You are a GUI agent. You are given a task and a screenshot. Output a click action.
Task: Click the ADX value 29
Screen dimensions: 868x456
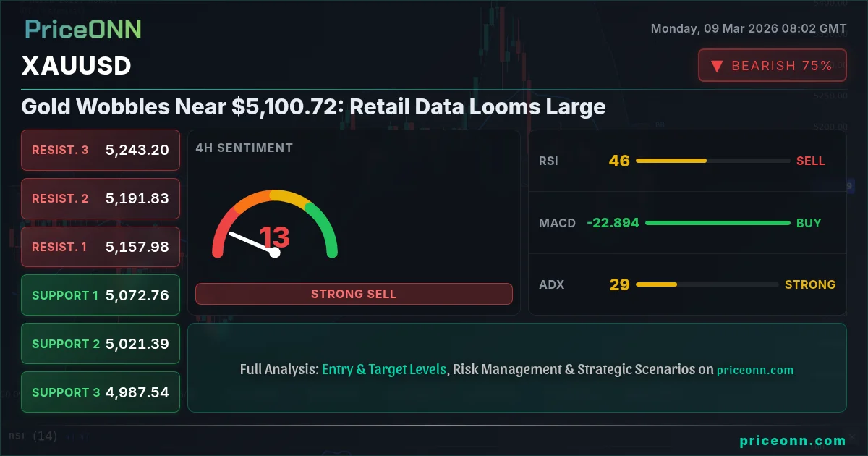pyautogui.click(x=619, y=284)
